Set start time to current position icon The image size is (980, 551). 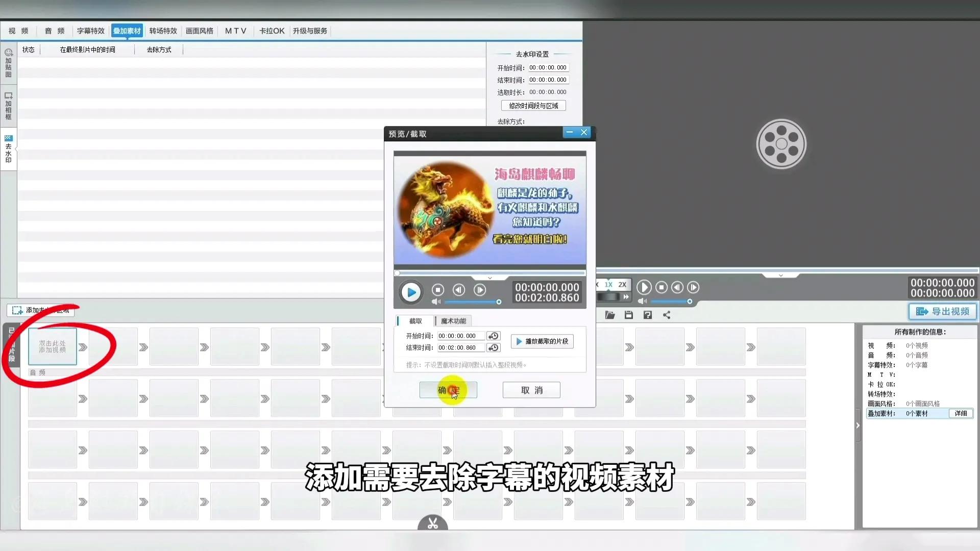pos(493,336)
